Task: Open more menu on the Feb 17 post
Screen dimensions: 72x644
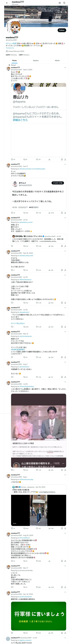Action: 65,164
